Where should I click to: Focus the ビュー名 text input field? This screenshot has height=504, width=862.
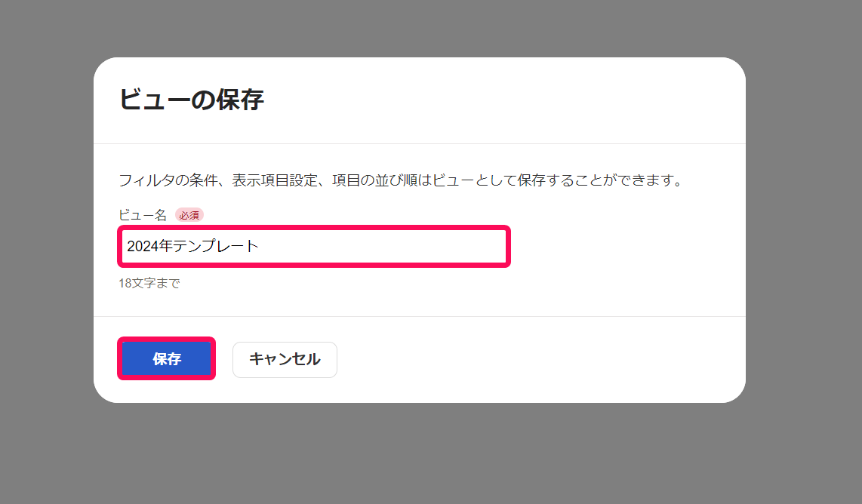314,246
